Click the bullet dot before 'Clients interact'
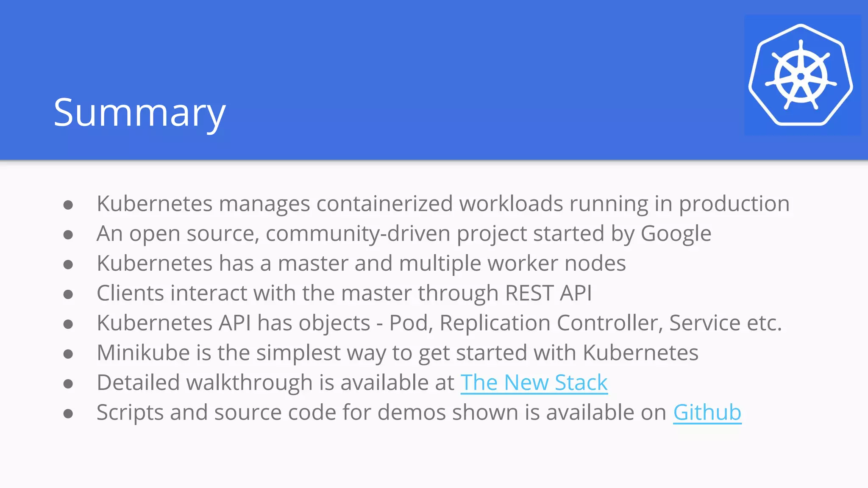 tap(68, 294)
